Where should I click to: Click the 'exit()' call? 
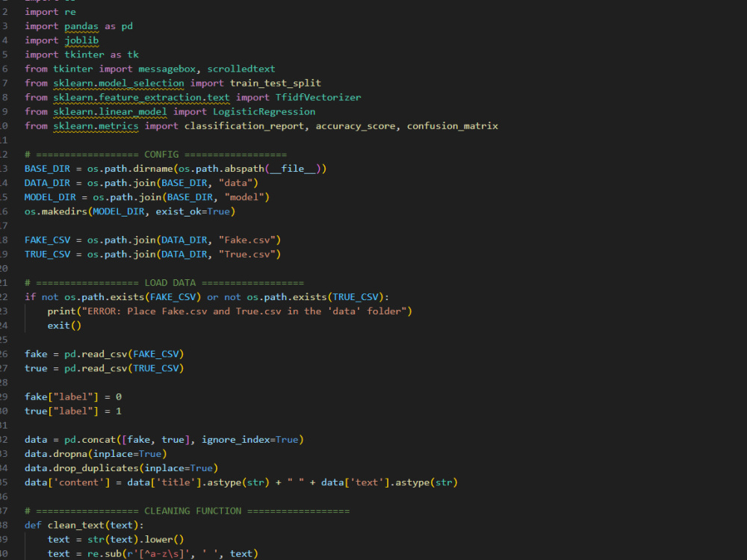click(64, 326)
